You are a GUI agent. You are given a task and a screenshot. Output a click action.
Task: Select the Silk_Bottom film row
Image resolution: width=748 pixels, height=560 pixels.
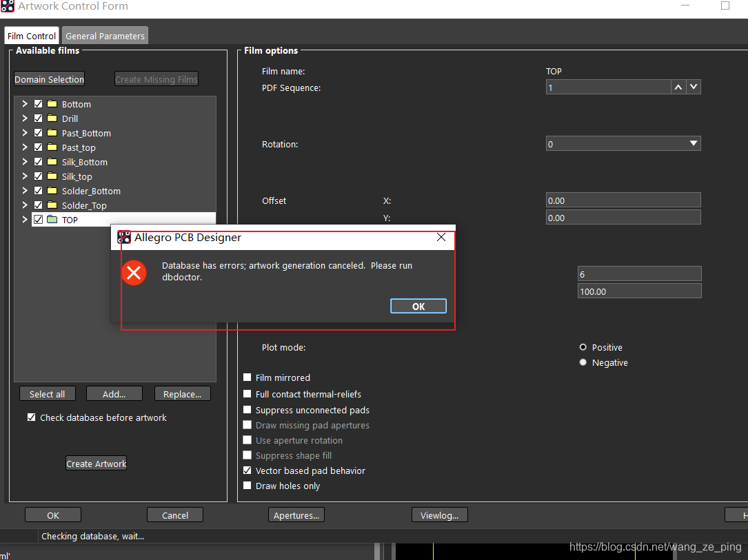coord(115,162)
